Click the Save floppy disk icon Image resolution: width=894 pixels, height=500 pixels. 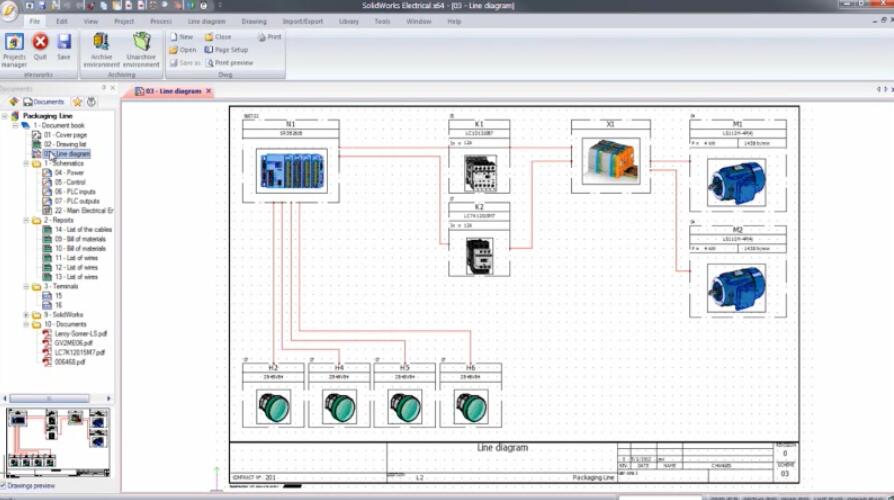[64, 43]
